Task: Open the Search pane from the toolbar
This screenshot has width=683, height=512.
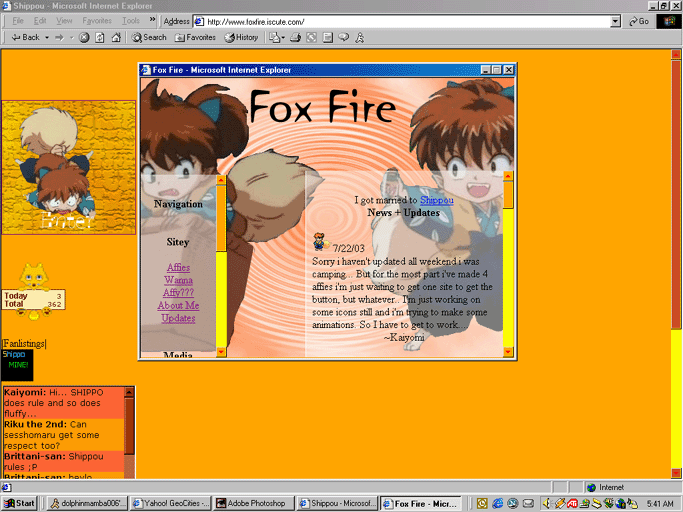Action: click(149, 37)
